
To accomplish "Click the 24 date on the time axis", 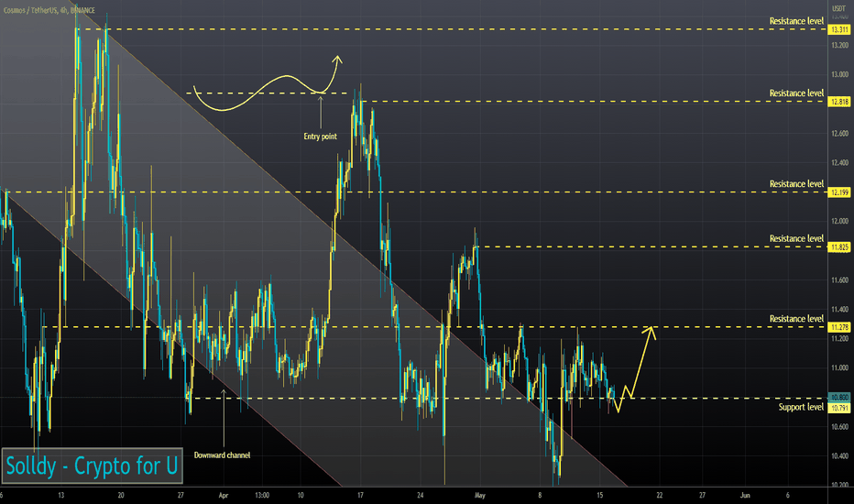I will pyautogui.click(x=420, y=495).
